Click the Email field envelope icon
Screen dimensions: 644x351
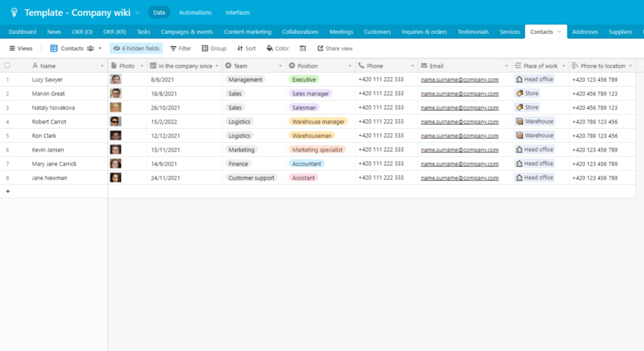coord(424,66)
